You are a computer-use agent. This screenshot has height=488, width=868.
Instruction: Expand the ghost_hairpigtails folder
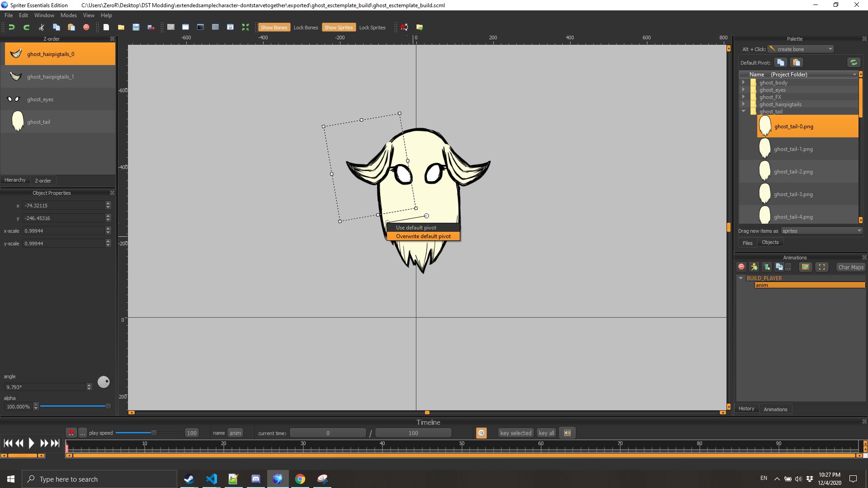pyautogui.click(x=743, y=104)
